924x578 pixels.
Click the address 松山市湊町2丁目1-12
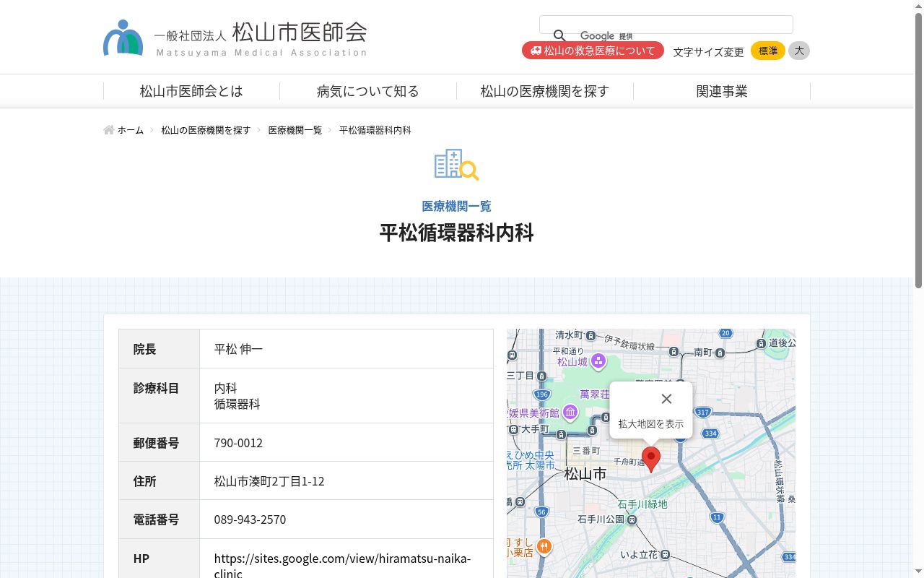pyautogui.click(x=269, y=481)
